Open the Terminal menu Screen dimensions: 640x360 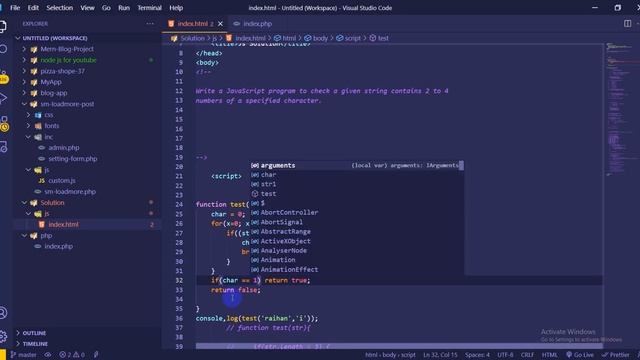click(149, 8)
